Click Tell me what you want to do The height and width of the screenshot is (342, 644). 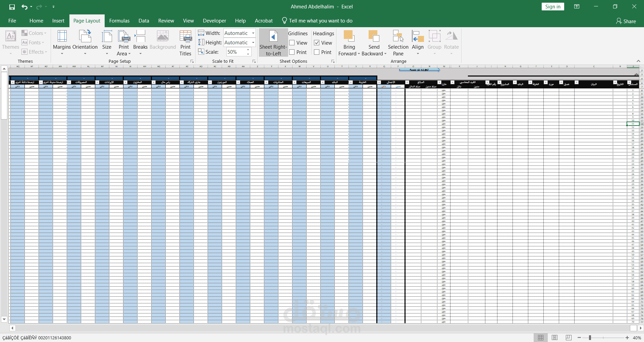pyautogui.click(x=317, y=21)
